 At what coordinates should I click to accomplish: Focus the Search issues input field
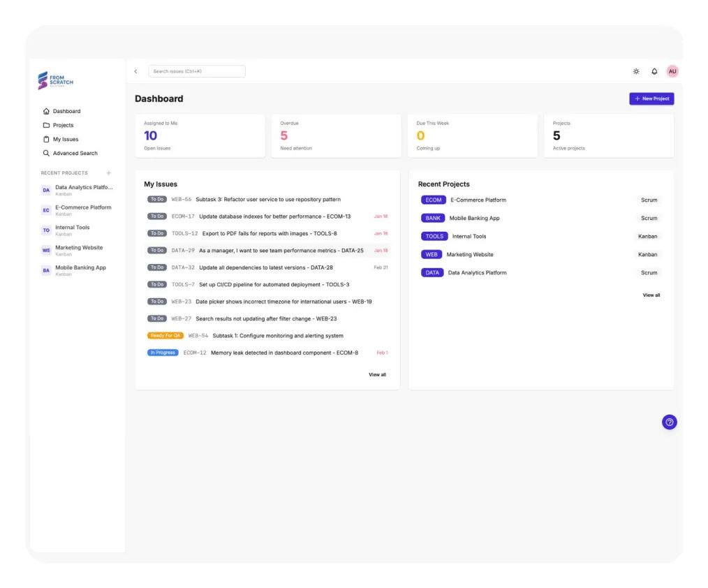(x=197, y=71)
